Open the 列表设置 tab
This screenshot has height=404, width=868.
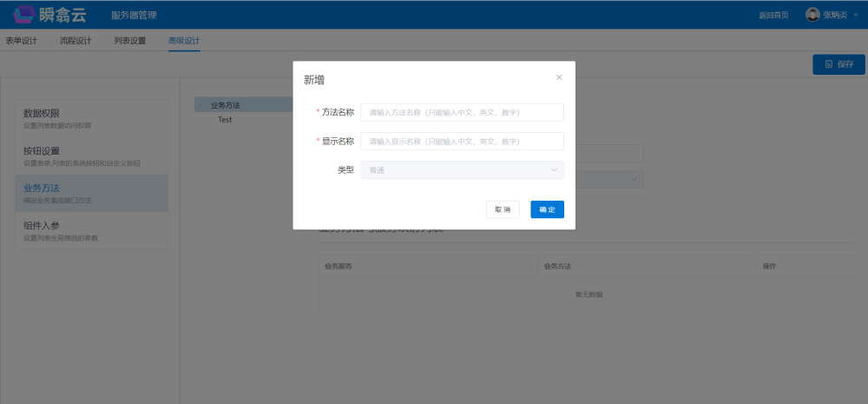(x=129, y=41)
